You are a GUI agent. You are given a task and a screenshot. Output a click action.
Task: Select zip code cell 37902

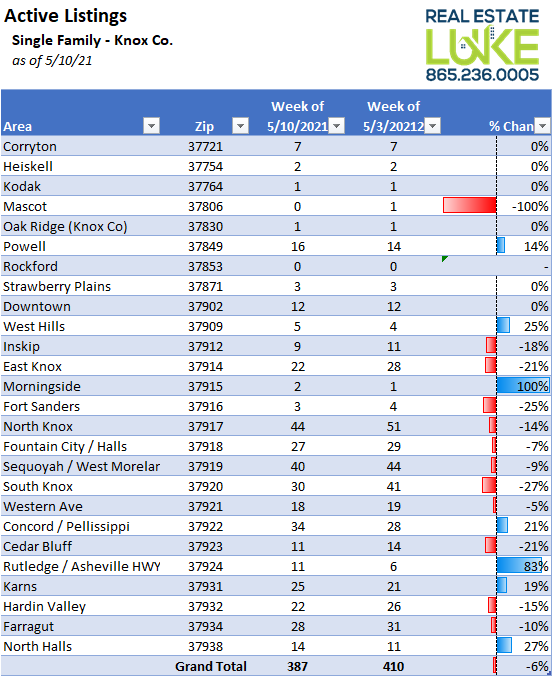pos(205,307)
